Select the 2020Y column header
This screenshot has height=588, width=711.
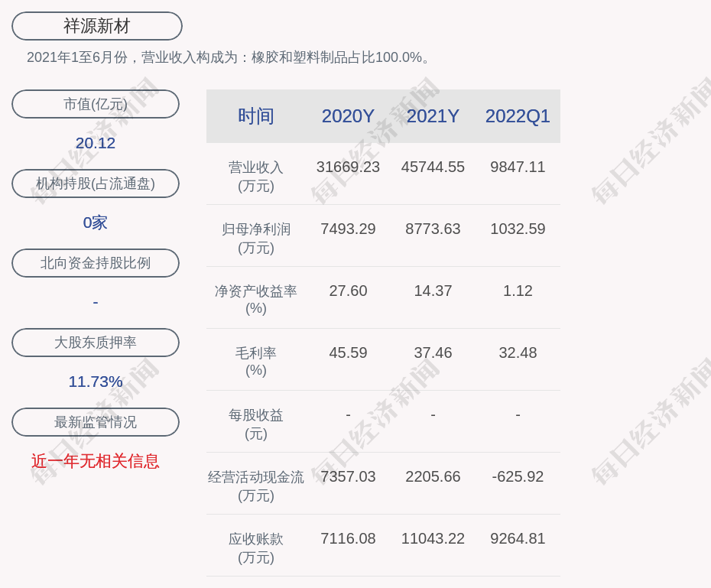(348, 116)
